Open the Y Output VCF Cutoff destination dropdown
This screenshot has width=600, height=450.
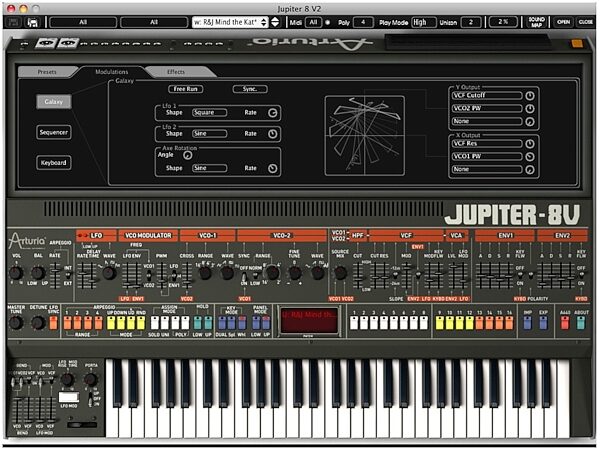(487, 95)
